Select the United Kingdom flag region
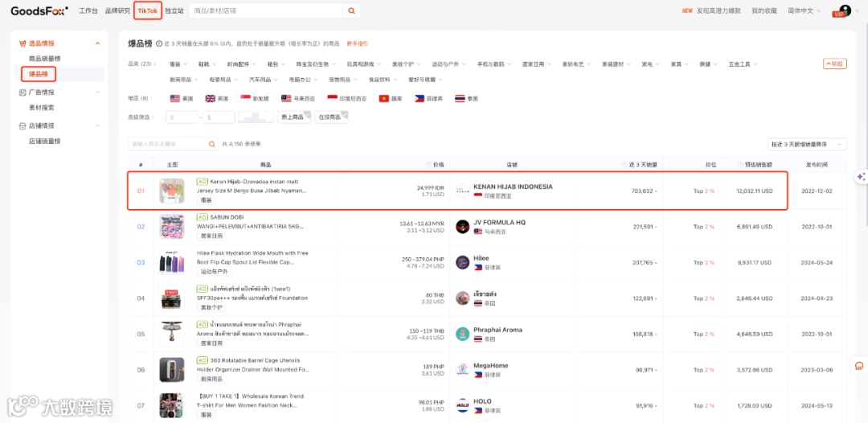This screenshot has width=868, height=423. pos(211,99)
